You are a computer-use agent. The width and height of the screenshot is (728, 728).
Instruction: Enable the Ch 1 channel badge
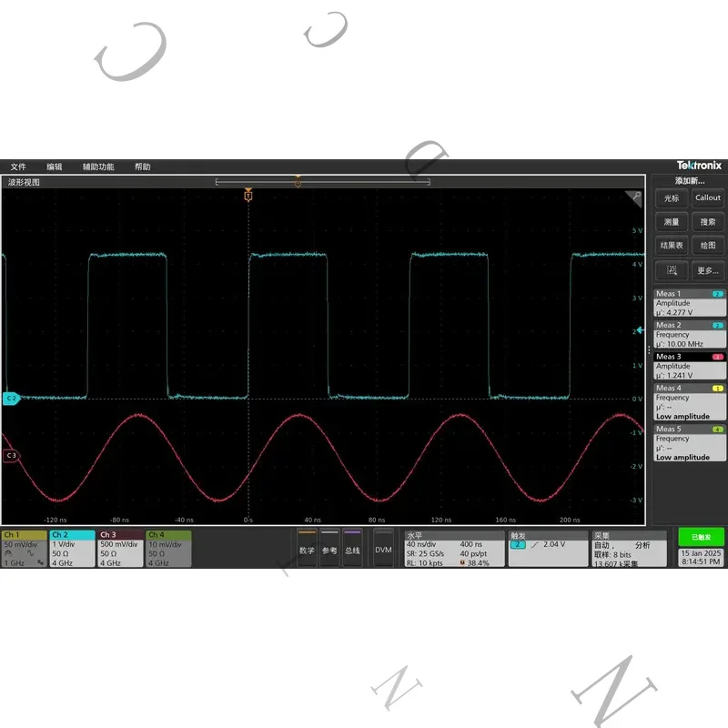click(x=25, y=549)
